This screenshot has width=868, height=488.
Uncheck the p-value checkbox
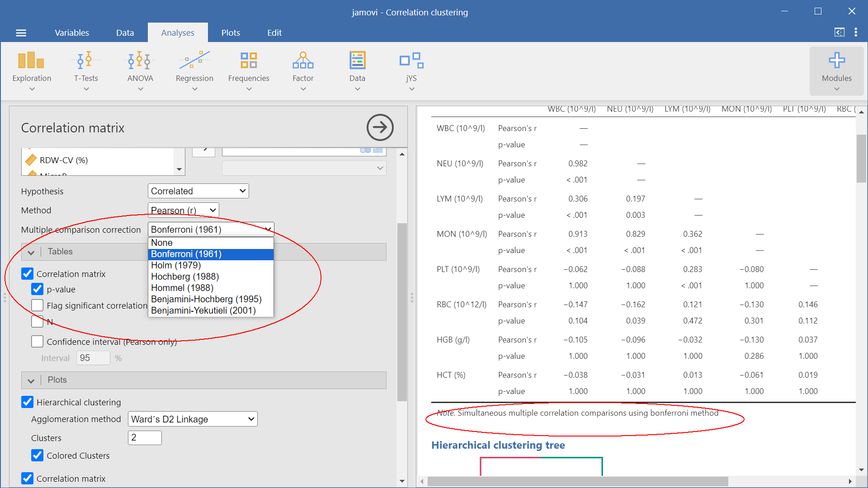(x=38, y=289)
